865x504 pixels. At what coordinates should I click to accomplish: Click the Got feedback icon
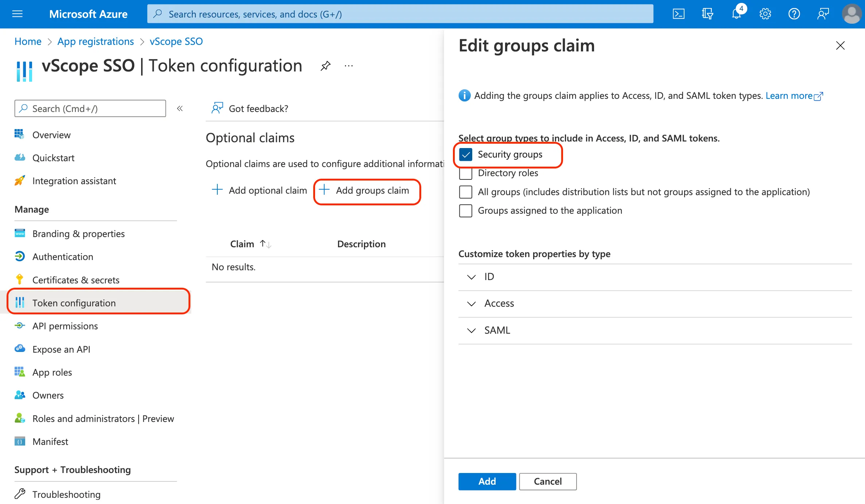coord(217,108)
